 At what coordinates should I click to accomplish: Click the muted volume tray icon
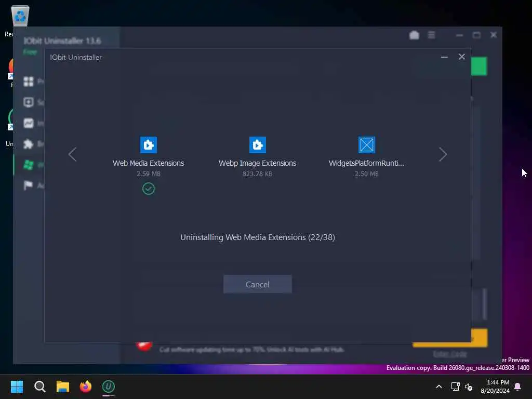tap(469, 387)
